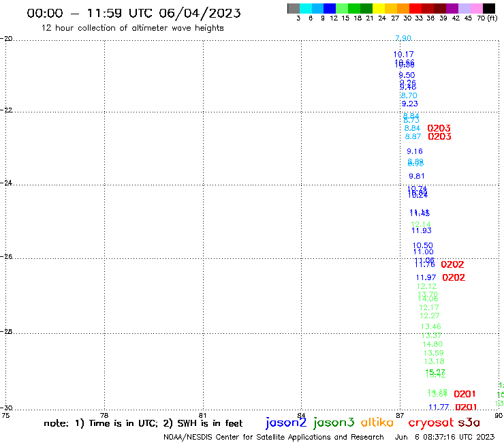Select the orange swatch in the color bar
The image size is (504, 443).
(x=403, y=8)
